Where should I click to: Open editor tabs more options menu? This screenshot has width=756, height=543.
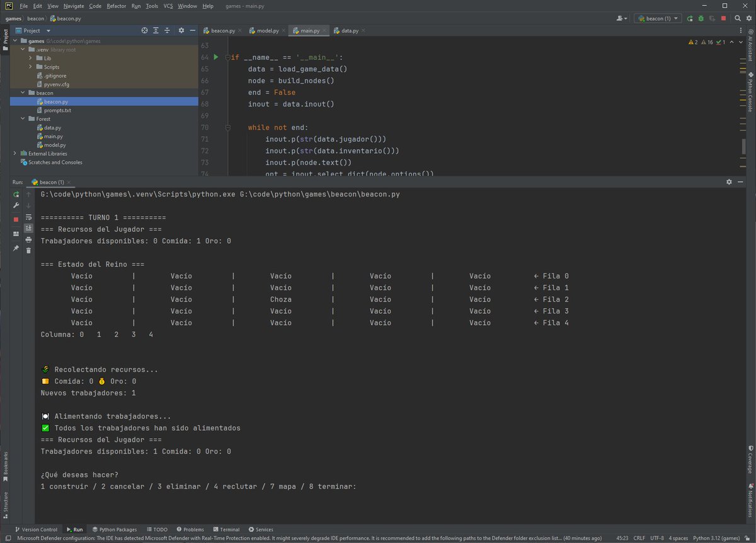click(740, 30)
